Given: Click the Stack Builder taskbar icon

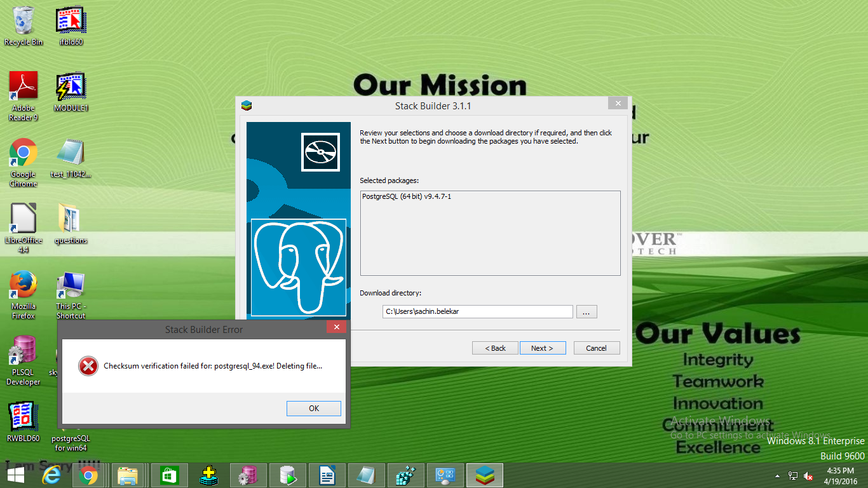Looking at the screenshot, I should click(485, 475).
